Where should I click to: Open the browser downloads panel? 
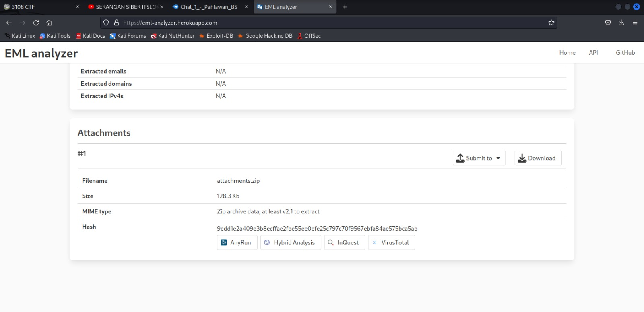pos(621,23)
